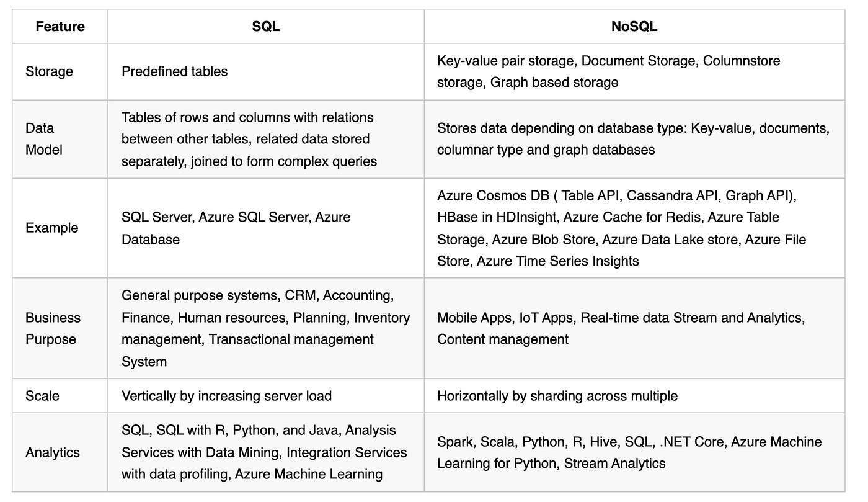Viewport: 868px width, 502px height.
Task: Click the SQL column header
Action: point(265,27)
